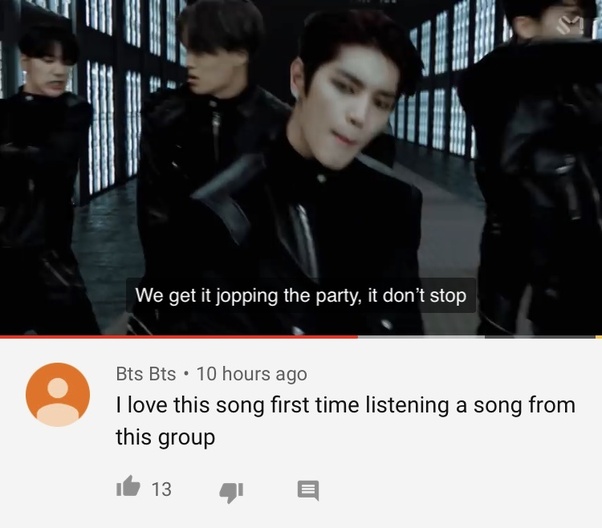Viewport: 602px width, 528px height.
Task: Like the comment with the thumbs-up icon
Action: 128,487
